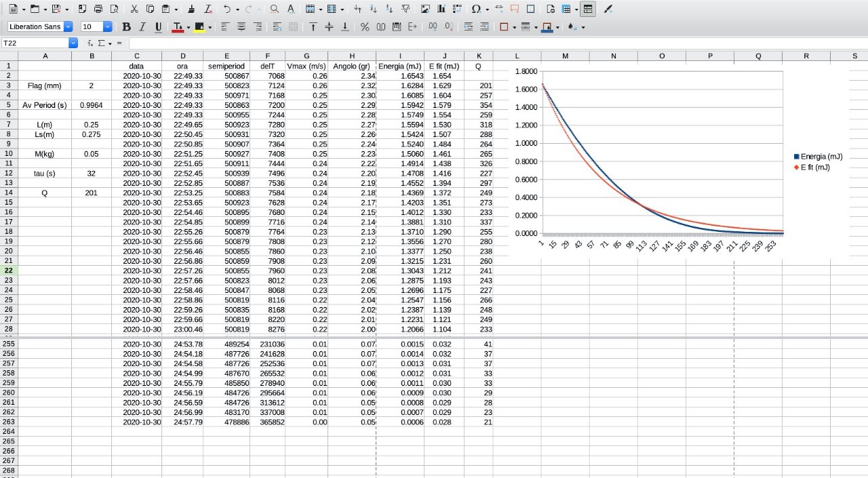The height and width of the screenshot is (478, 868).
Task: Apply red font color swatch
Action: pyautogui.click(x=178, y=27)
